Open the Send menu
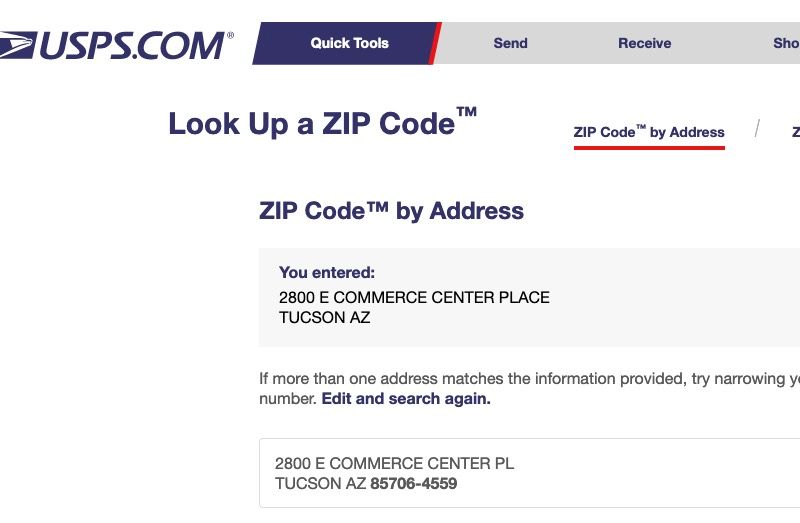 510,43
